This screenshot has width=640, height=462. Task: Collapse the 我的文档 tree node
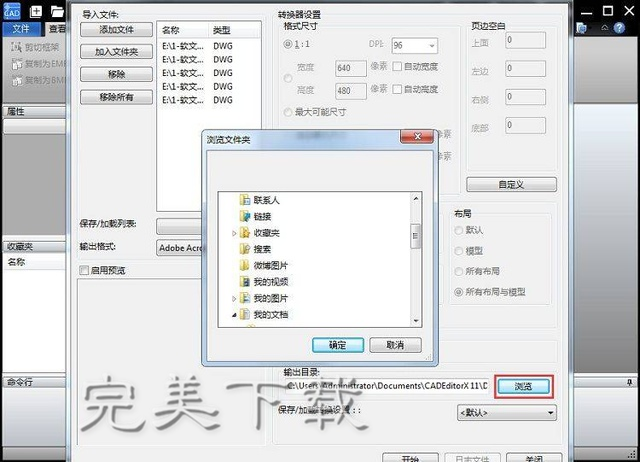coord(234,315)
